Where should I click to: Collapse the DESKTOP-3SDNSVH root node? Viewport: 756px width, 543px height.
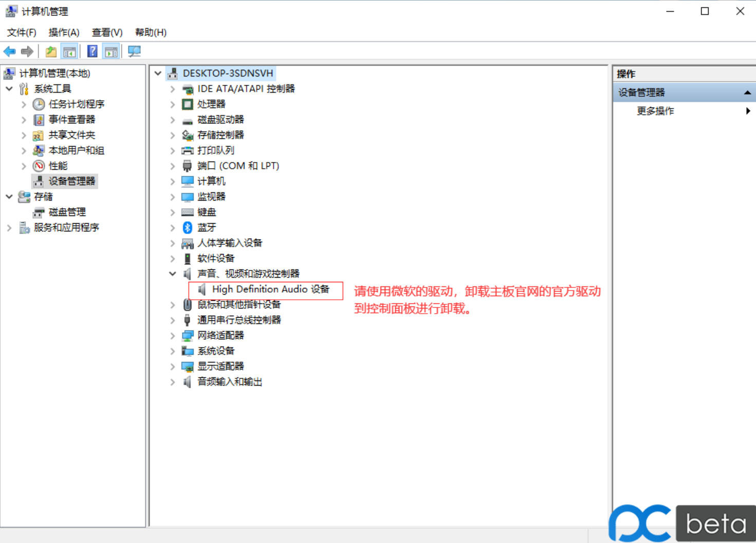[x=158, y=73]
